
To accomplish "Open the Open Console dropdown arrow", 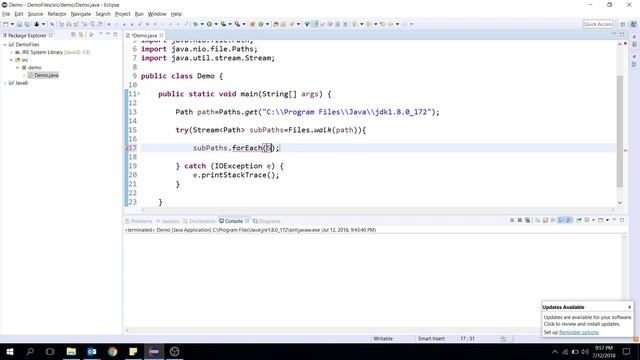I will tap(607, 220).
